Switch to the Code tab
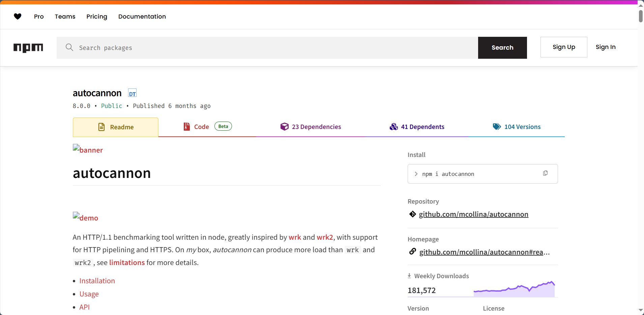This screenshot has width=644, height=315. pyautogui.click(x=207, y=127)
